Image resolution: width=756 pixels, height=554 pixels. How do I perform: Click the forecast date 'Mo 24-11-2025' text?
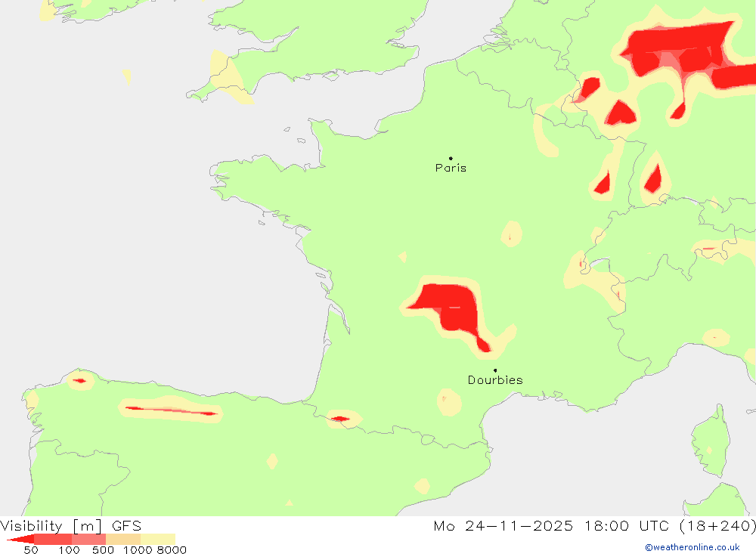coord(503,525)
